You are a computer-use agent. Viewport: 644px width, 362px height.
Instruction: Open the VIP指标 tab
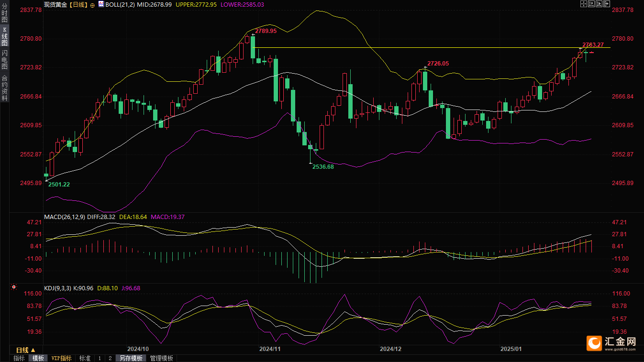62,358
